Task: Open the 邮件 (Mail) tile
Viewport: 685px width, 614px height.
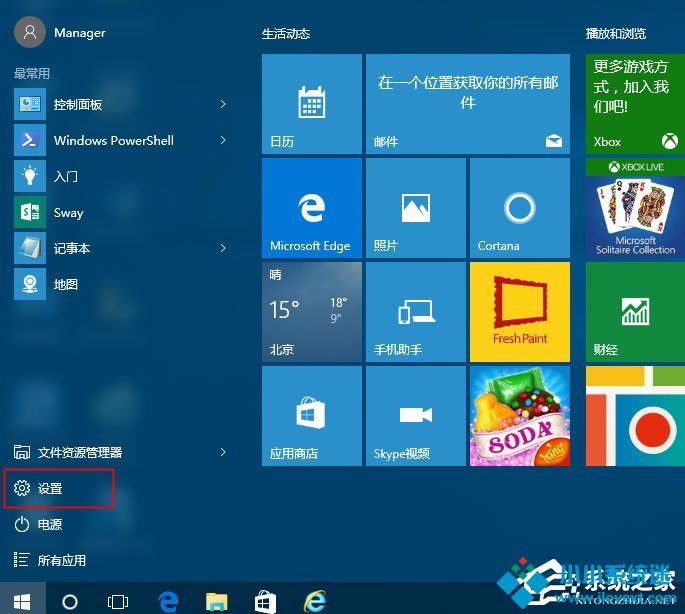Action: [x=468, y=104]
